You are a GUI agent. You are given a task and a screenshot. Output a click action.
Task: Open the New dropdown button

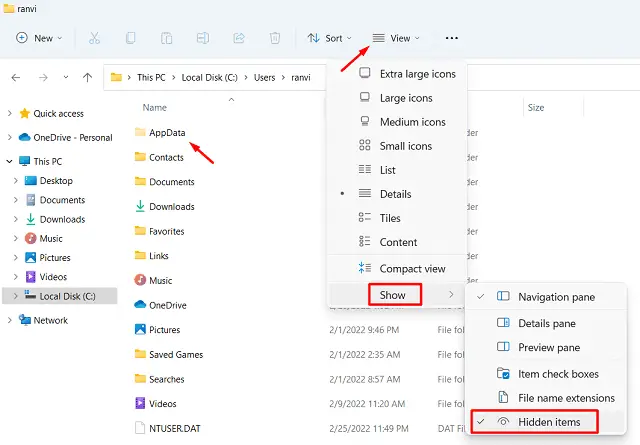(x=39, y=38)
